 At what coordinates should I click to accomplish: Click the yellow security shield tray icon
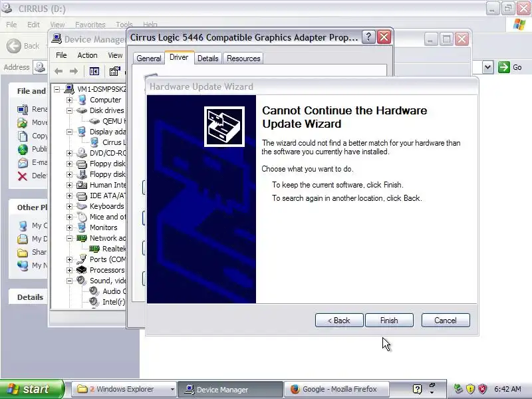pos(470,389)
